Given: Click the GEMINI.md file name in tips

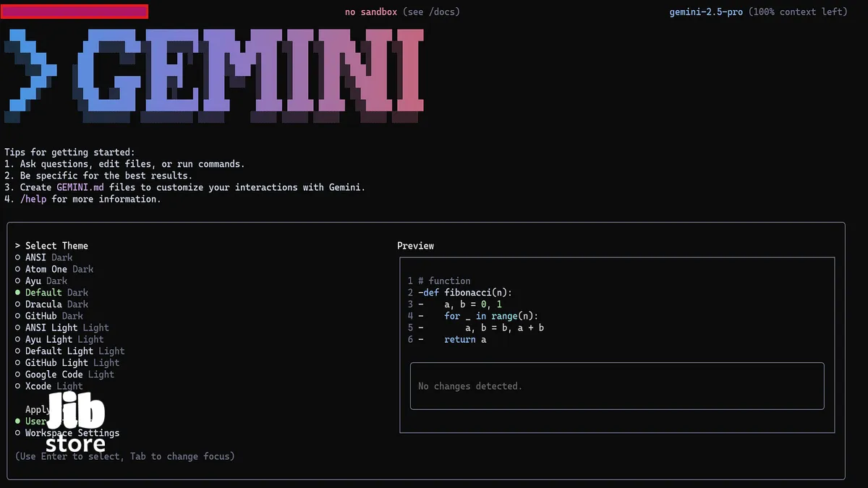Looking at the screenshot, I should (82, 187).
